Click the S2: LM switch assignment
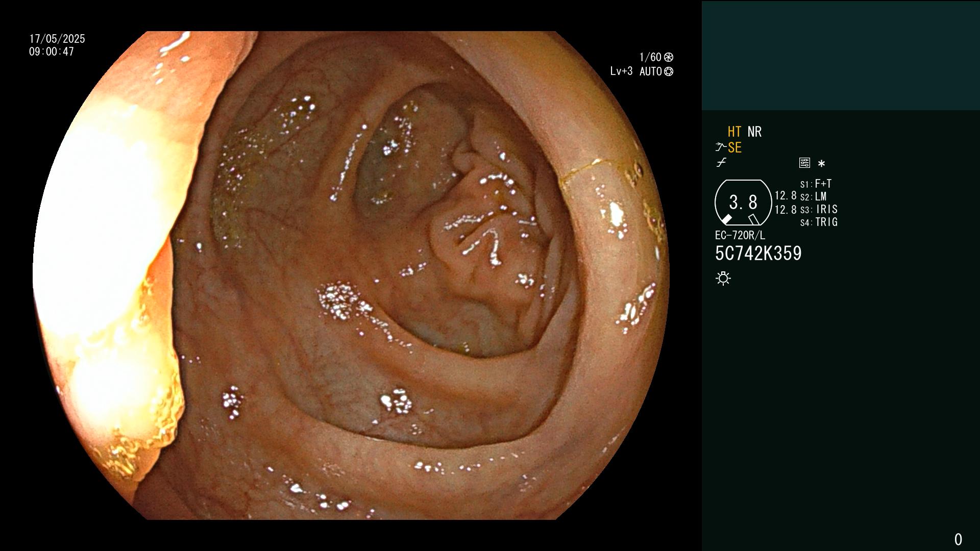This screenshot has width=980, height=551. 814,196
